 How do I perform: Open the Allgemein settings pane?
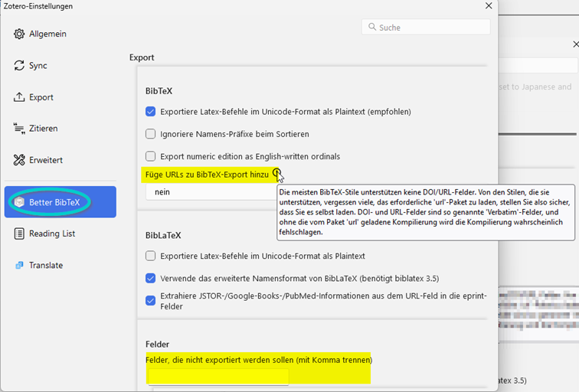coord(61,34)
